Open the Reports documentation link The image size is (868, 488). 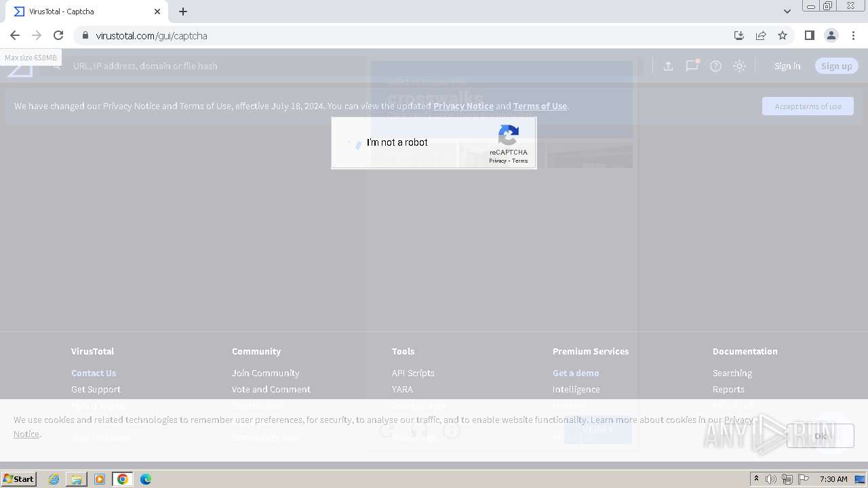point(728,389)
